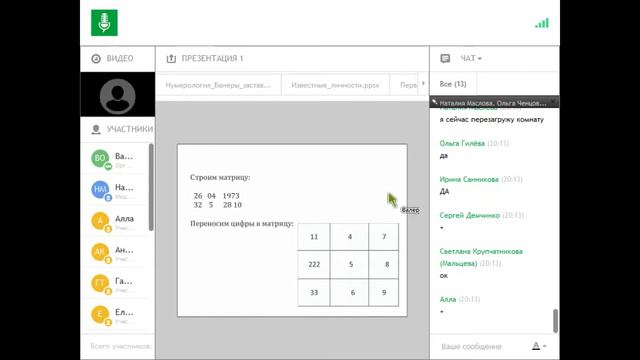Click the presentation upload icon

pyautogui.click(x=171, y=59)
